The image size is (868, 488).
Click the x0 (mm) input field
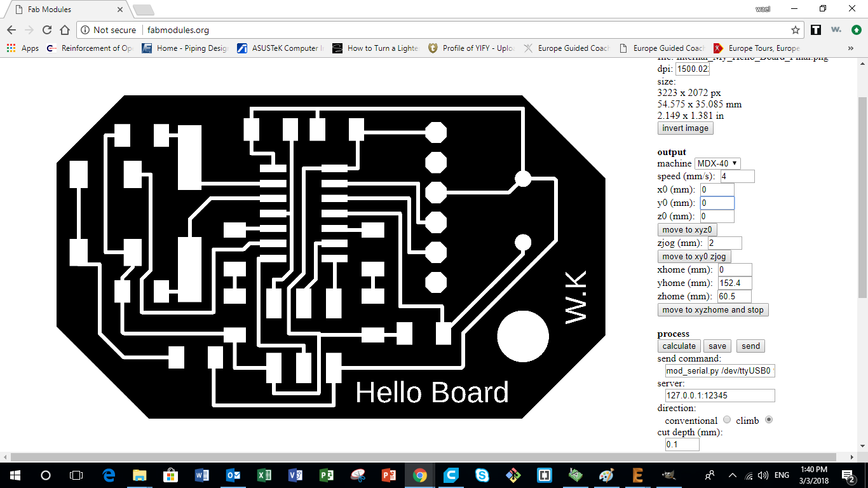pyautogui.click(x=717, y=189)
